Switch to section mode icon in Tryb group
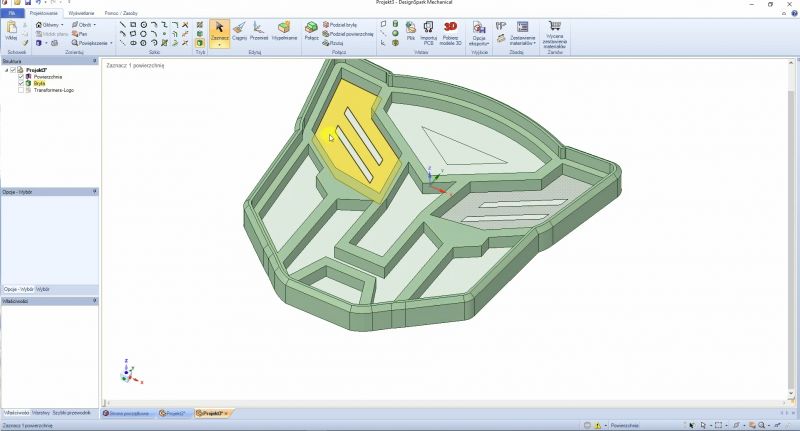The width and height of the screenshot is (800, 431). pyautogui.click(x=200, y=34)
